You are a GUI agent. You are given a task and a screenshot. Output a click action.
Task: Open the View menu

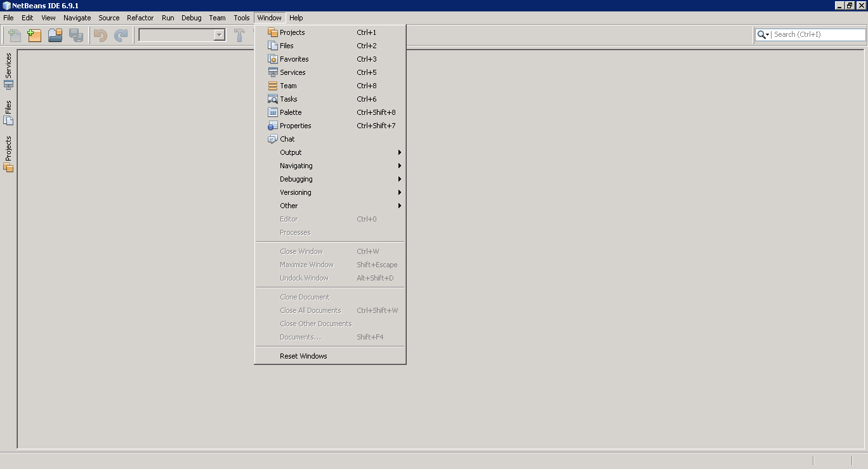point(48,18)
